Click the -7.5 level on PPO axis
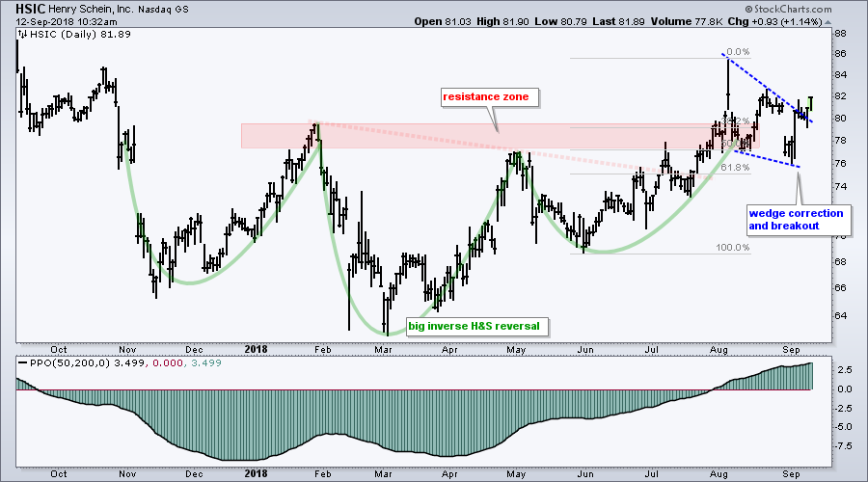This screenshot has height=482, width=868. 844,446
